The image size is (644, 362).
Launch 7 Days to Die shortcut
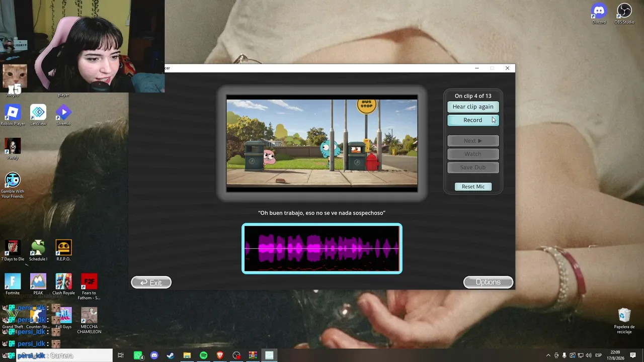point(13,250)
